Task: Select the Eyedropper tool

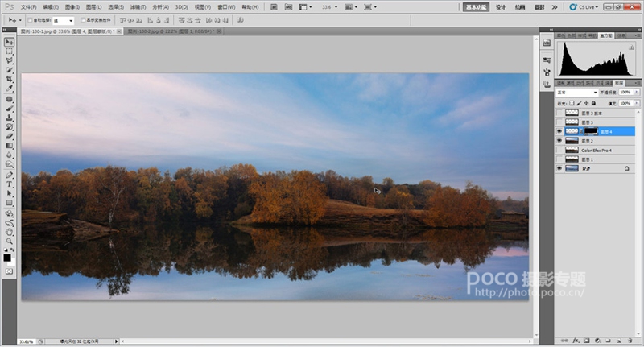Action: point(9,88)
